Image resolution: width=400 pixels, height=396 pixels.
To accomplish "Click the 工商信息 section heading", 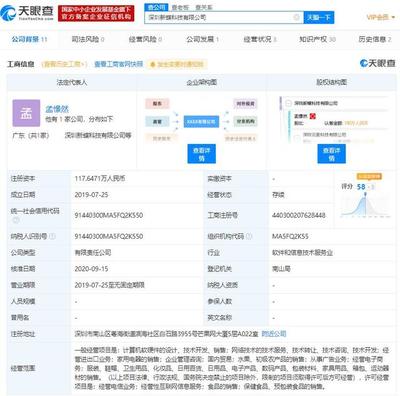I will (21, 64).
